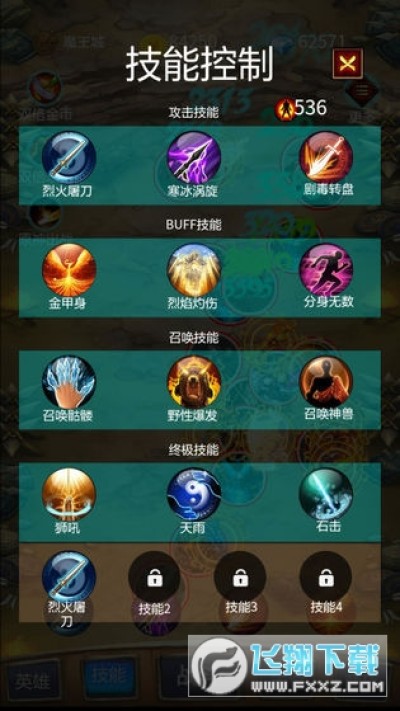Select the 金甲身 phoenix buff skill
Viewport: 400px width, 711px height.
click(69, 270)
